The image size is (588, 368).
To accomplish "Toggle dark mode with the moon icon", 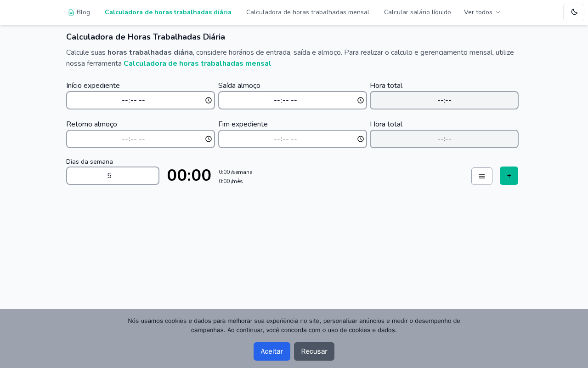I will pyautogui.click(x=574, y=12).
